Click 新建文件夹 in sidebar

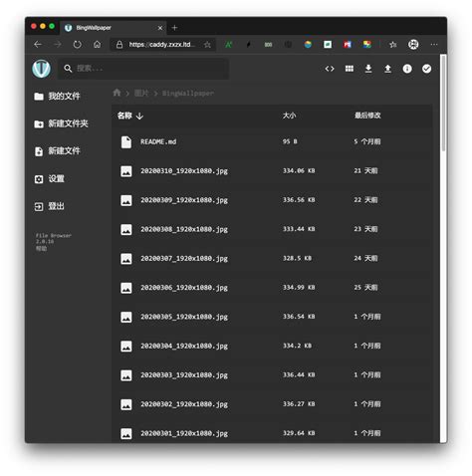click(x=61, y=123)
